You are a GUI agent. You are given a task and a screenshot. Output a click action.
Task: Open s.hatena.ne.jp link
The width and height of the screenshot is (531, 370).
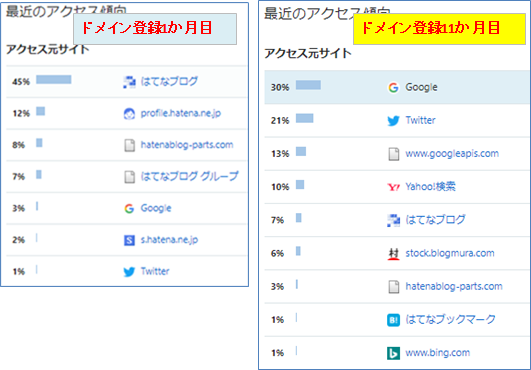click(x=169, y=240)
